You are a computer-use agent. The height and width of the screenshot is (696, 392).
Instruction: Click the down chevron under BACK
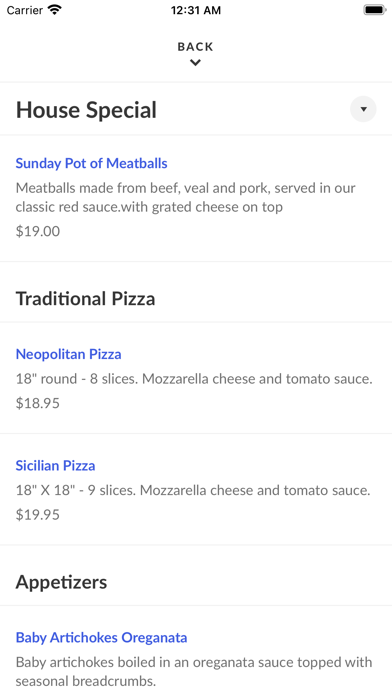[x=195, y=63]
